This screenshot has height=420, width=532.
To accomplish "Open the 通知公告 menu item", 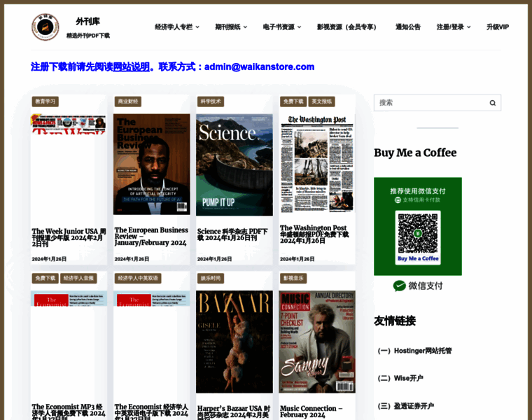I will (408, 27).
